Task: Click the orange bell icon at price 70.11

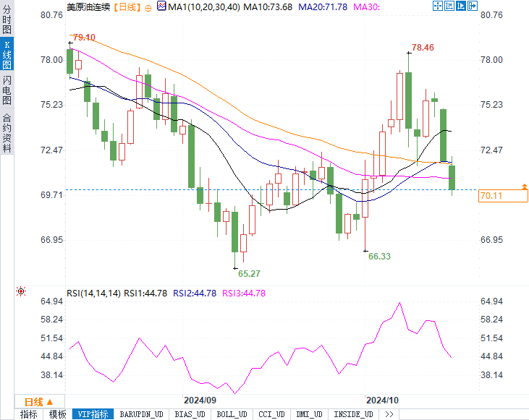Action: (523, 187)
